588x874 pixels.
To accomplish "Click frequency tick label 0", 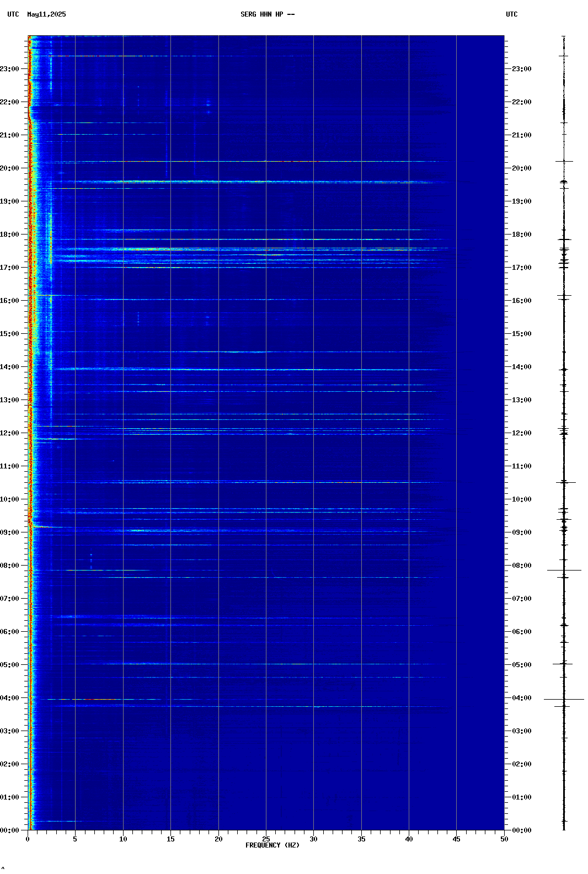I will (28, 839).
